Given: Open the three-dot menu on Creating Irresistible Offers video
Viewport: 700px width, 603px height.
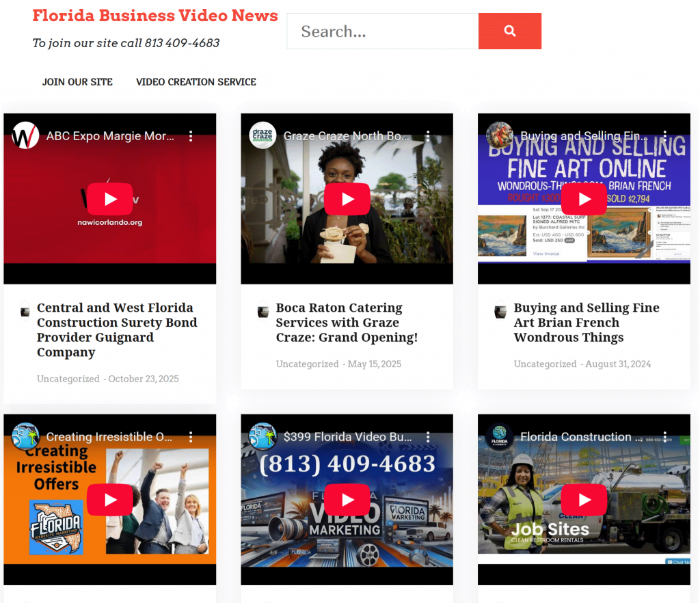Looking at the screenshot, I should (x=191, y=437).
